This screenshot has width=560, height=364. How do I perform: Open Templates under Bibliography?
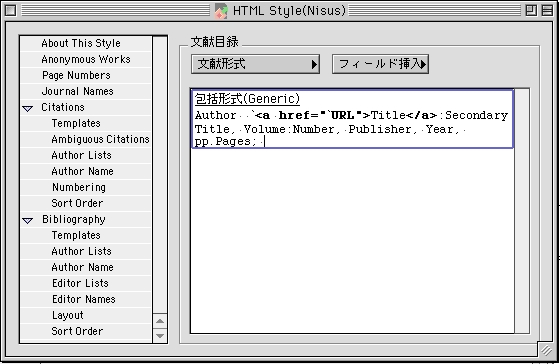pos(86,235)
